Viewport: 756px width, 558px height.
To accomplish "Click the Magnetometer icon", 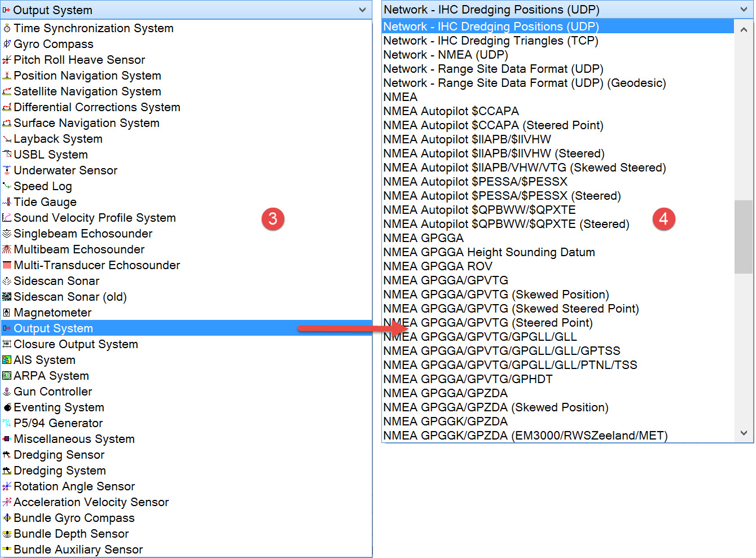I will tap(7, 313).
